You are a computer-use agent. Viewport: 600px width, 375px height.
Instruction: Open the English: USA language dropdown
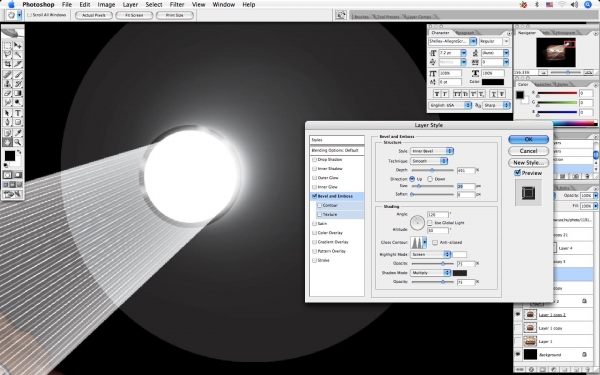[x=450, y=105]
